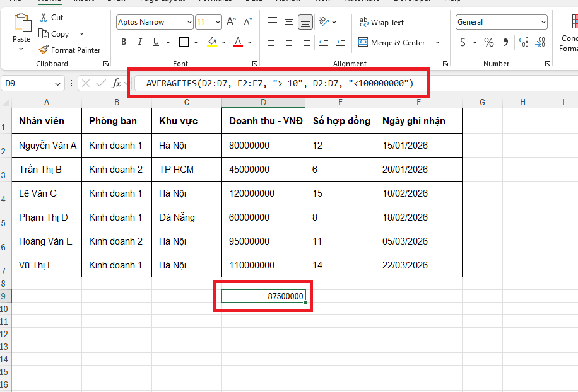Expand the Borders options arrow
The height and width of the screenshot is (392, 578).
coord(196,42)
